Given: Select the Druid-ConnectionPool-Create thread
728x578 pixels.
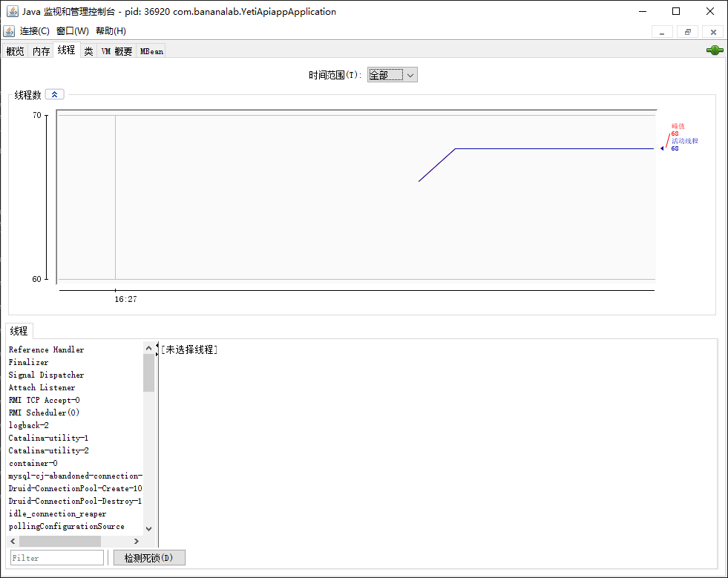Looking at the screenshot, I should tap(75, 488).
